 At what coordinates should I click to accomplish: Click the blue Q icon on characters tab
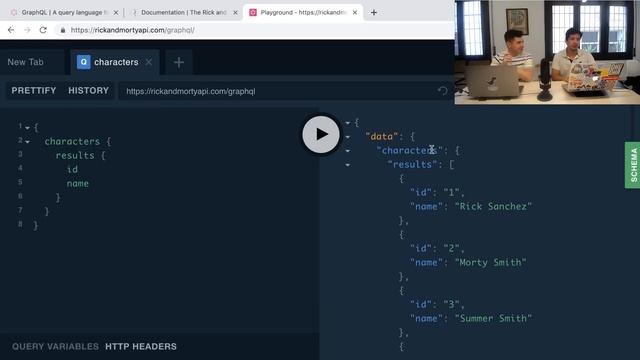(x=83, y=62)
